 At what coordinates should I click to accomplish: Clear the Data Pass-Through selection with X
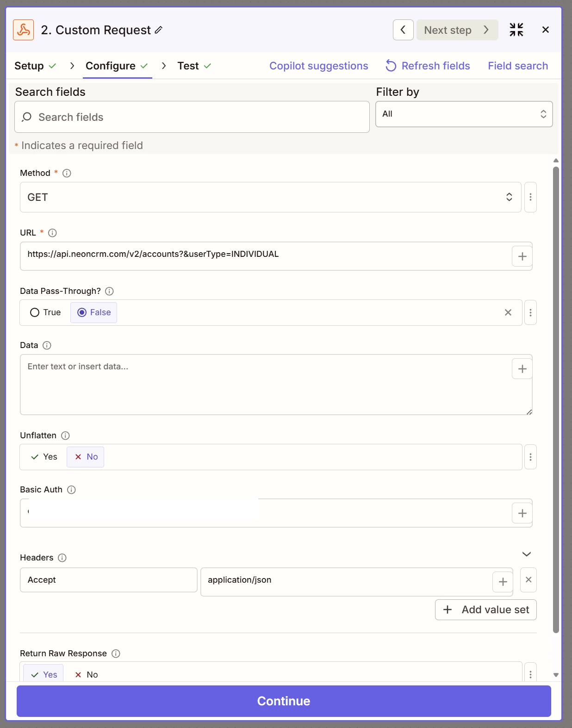[508, 312]
